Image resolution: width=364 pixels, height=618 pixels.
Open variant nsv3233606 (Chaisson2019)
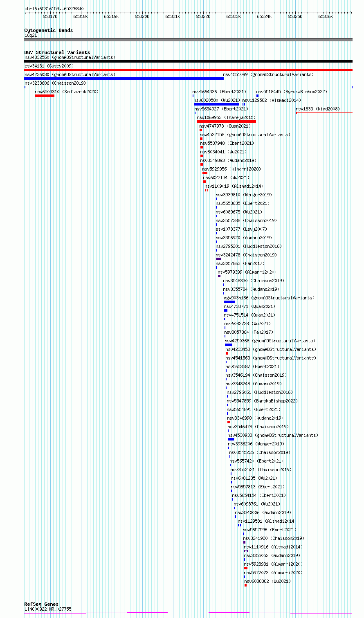(55, 83)
